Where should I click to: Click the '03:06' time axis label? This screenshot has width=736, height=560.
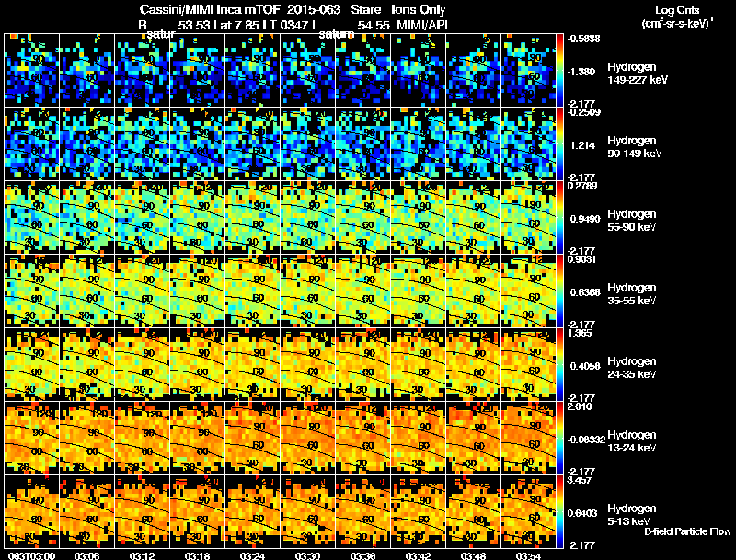[x=86, y=556]
